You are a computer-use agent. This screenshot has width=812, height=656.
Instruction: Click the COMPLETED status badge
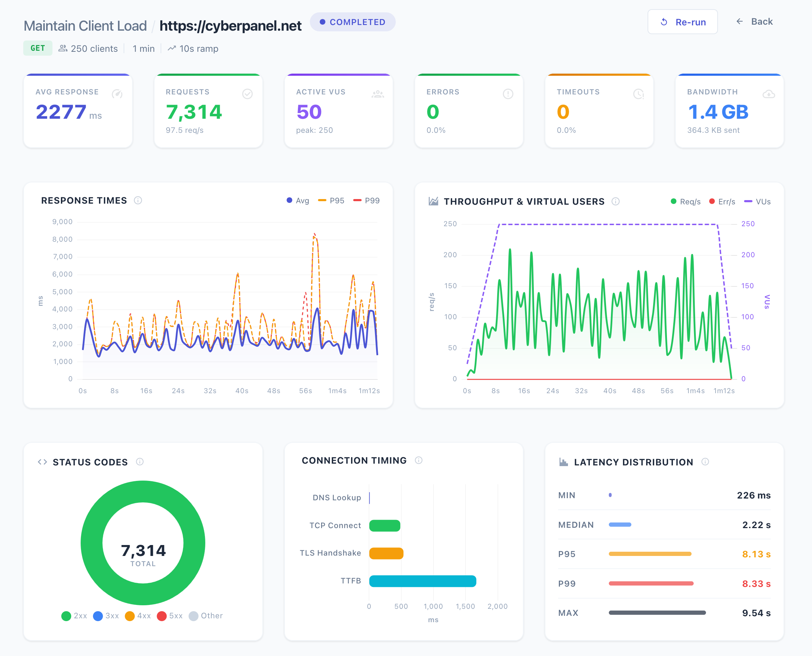click(352, 22)
